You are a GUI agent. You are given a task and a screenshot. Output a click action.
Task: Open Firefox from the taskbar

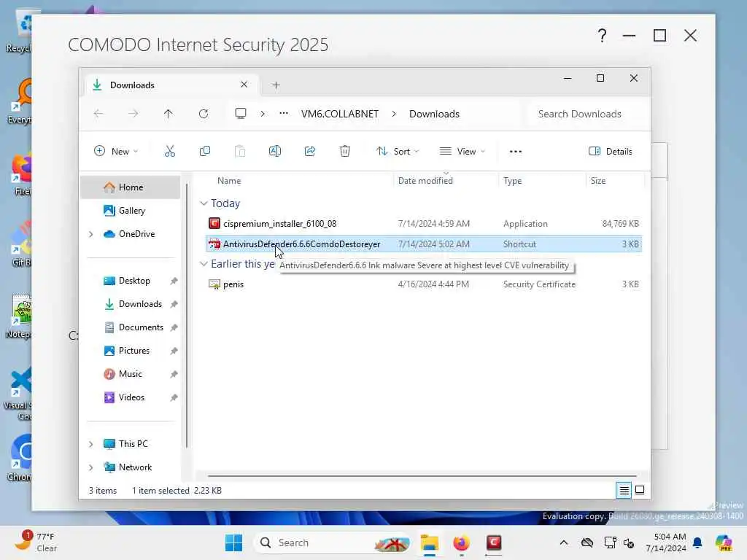click(461, 542)
